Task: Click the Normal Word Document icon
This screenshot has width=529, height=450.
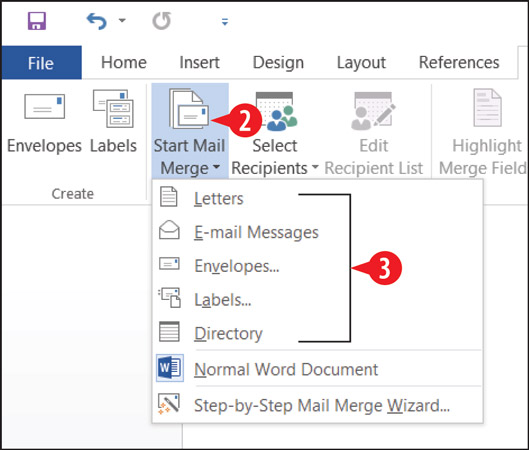Action: [x=170, y=368]
